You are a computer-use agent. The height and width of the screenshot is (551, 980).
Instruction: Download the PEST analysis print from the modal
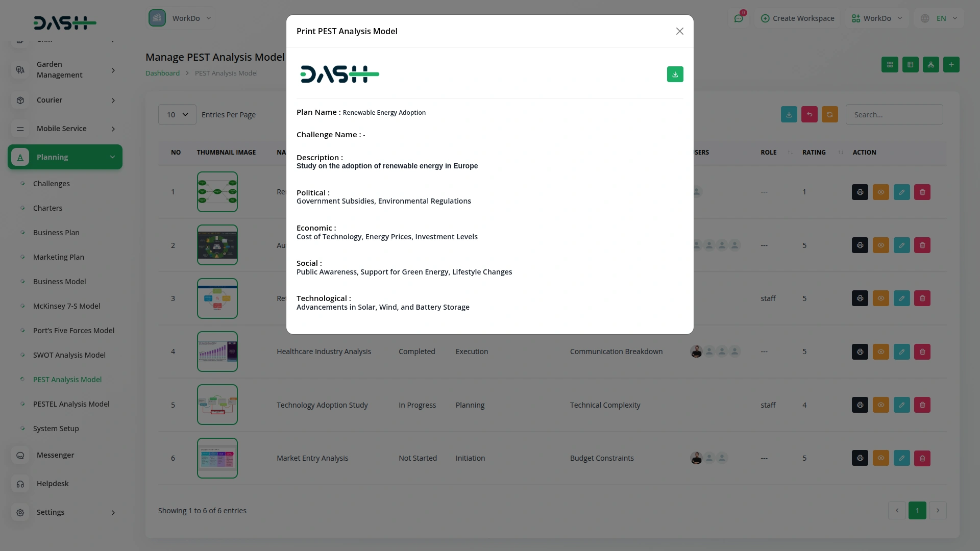point(675,74)
